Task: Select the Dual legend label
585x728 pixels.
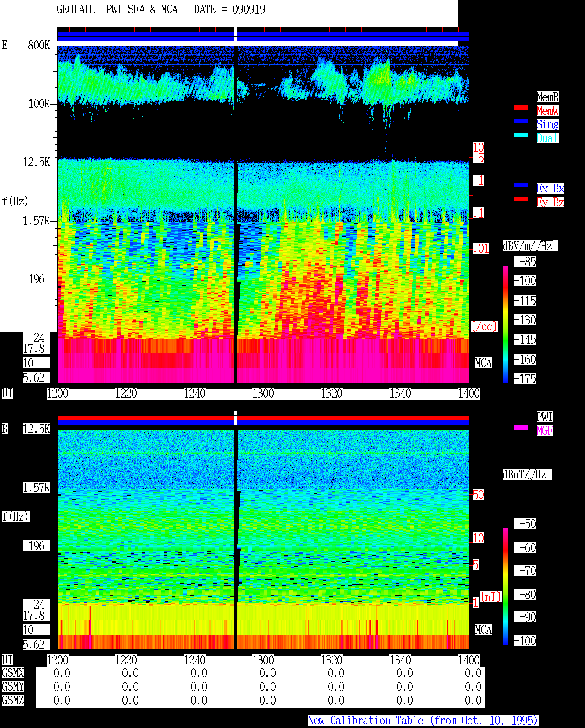Action: [548, 138]
